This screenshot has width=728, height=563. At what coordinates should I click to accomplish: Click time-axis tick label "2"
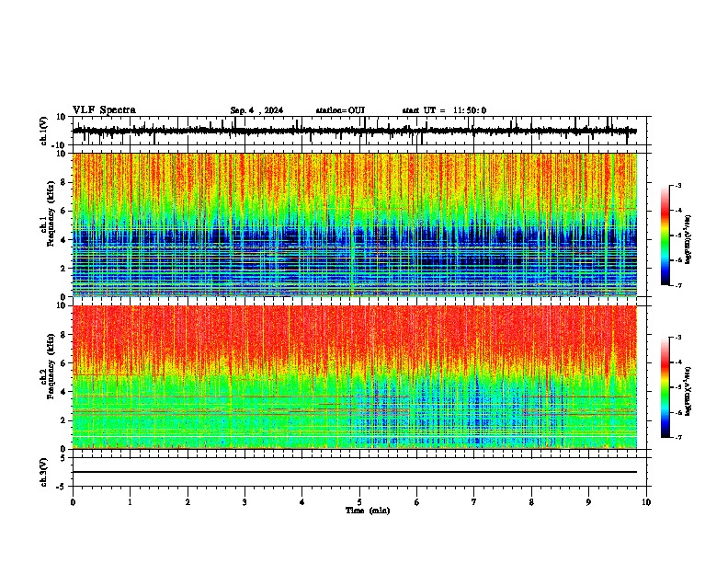188,502
